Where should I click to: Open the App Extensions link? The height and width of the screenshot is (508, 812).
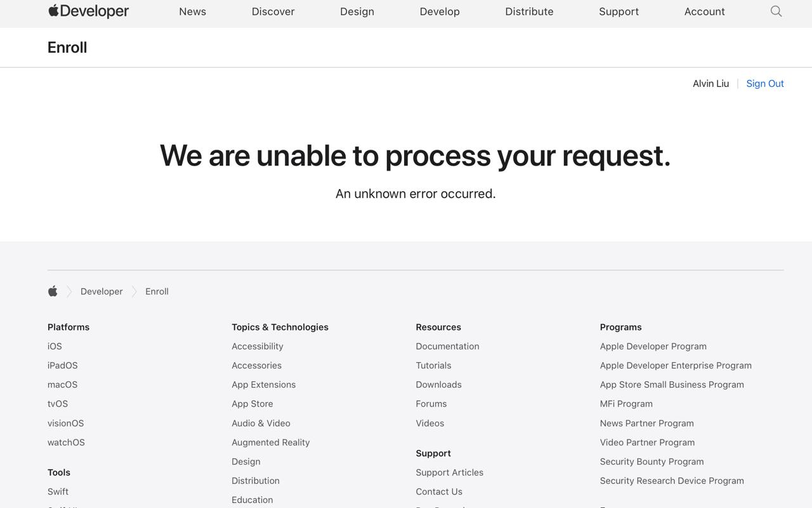(x=263, y=384)
